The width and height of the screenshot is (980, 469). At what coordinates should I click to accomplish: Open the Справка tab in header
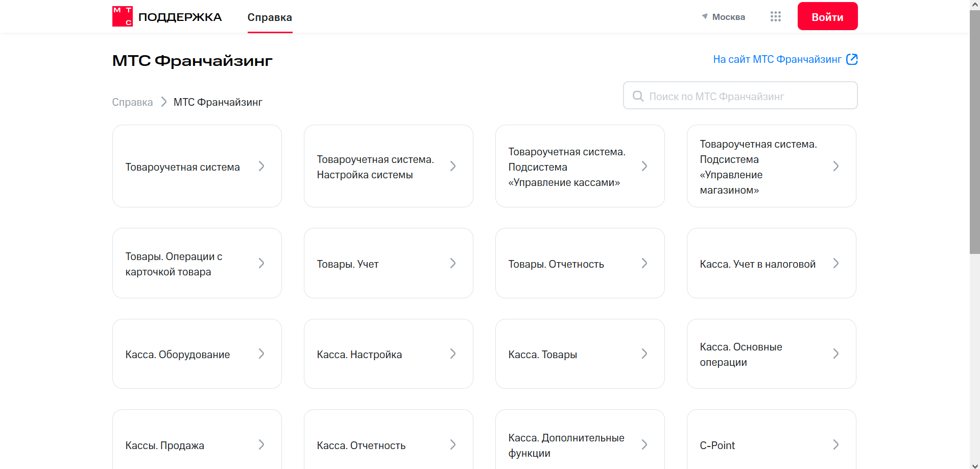pyautogui.click(x=270, y=17)
